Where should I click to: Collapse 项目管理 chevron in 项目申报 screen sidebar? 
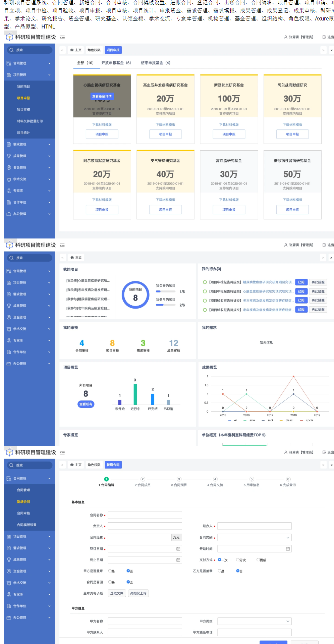pos(49,75)
